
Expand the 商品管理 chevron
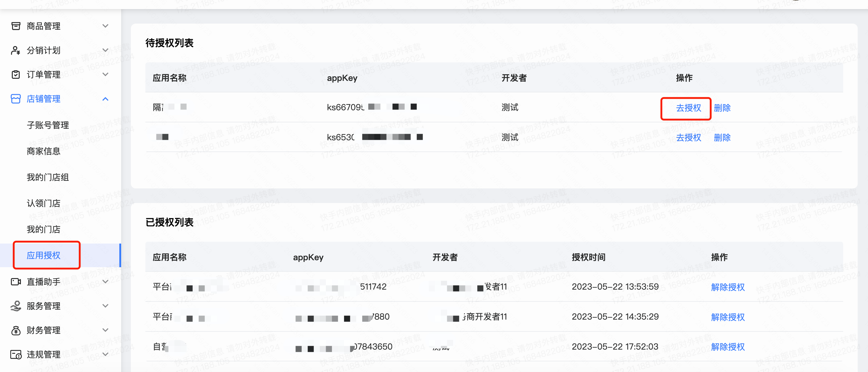(x=105, y=26)
